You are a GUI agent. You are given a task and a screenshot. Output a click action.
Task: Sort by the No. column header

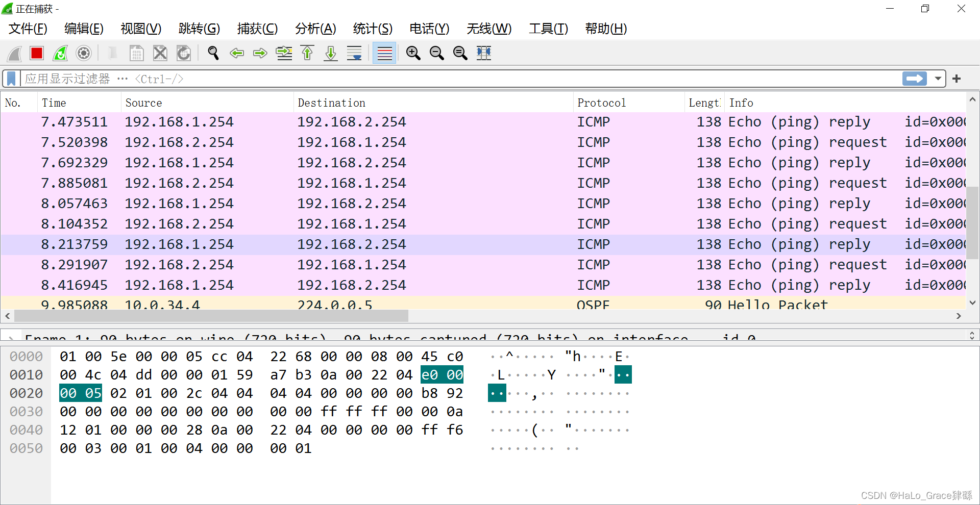pyautogui.click(x=19, y=103)
